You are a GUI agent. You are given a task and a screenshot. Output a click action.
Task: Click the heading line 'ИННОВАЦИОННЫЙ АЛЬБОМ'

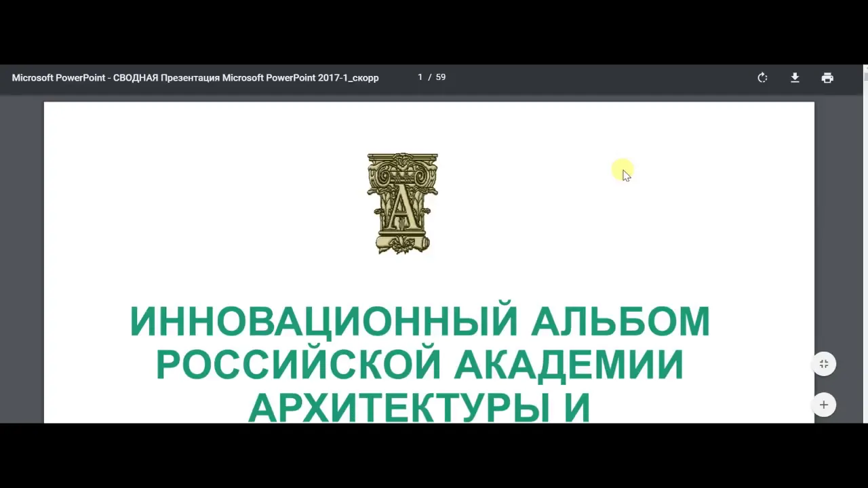(x=420, y=321)
